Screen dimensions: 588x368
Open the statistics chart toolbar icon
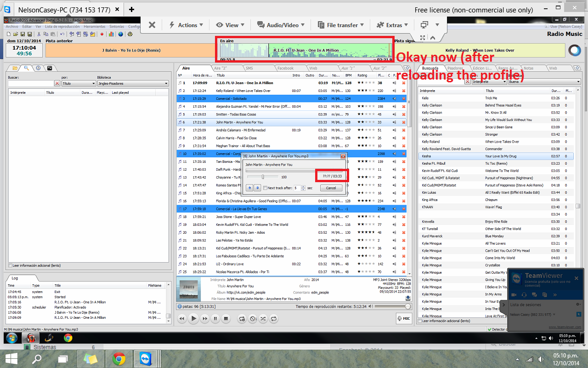coord(111,34)
